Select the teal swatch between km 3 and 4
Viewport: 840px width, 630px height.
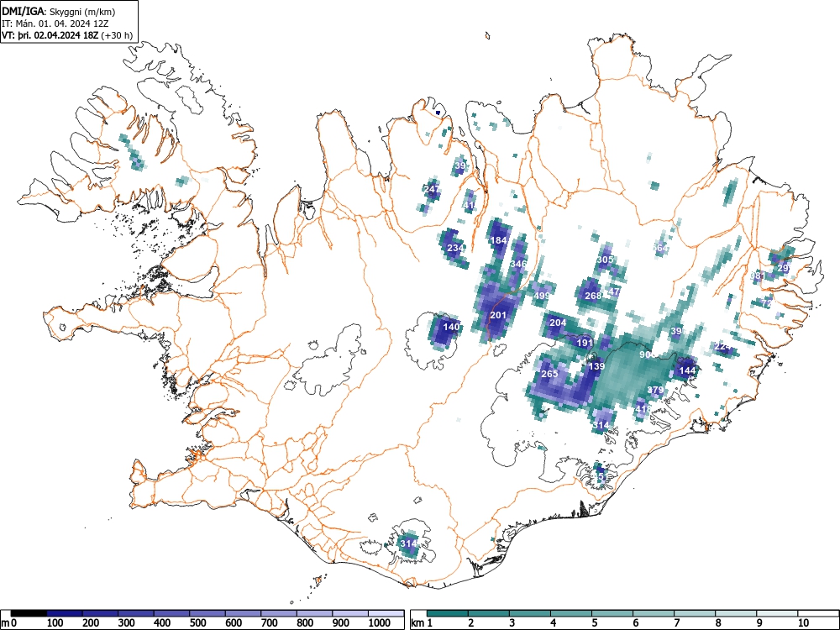[529, 613]
